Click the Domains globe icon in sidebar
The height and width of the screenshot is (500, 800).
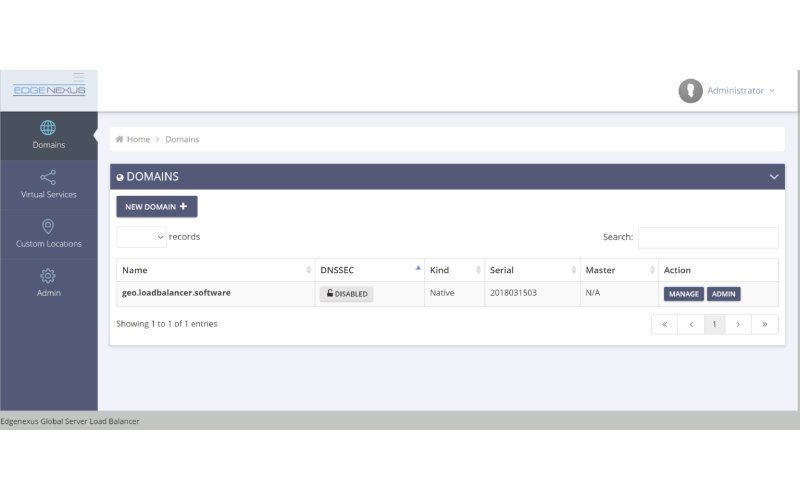pos(48,128)
